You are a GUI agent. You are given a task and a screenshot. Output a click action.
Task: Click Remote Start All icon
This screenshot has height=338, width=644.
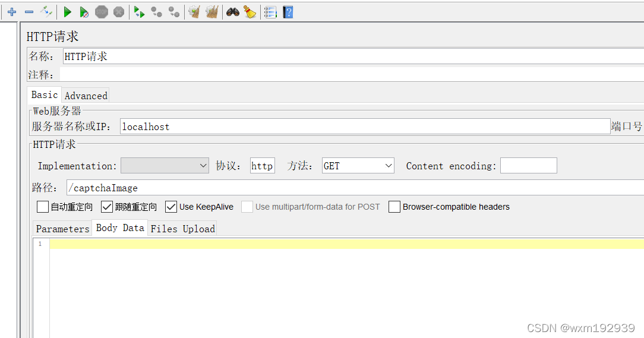pyautogui.click(x=139, y=12)
